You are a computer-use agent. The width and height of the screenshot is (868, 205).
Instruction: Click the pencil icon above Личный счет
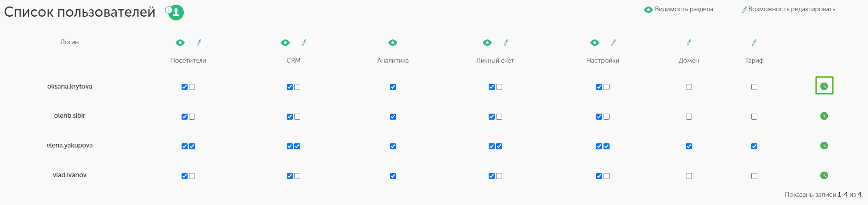pos(506,43)
